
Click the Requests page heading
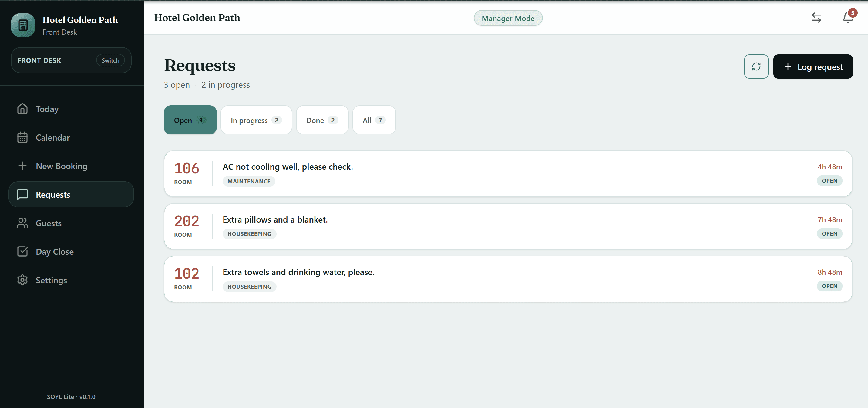click(200, 65)
